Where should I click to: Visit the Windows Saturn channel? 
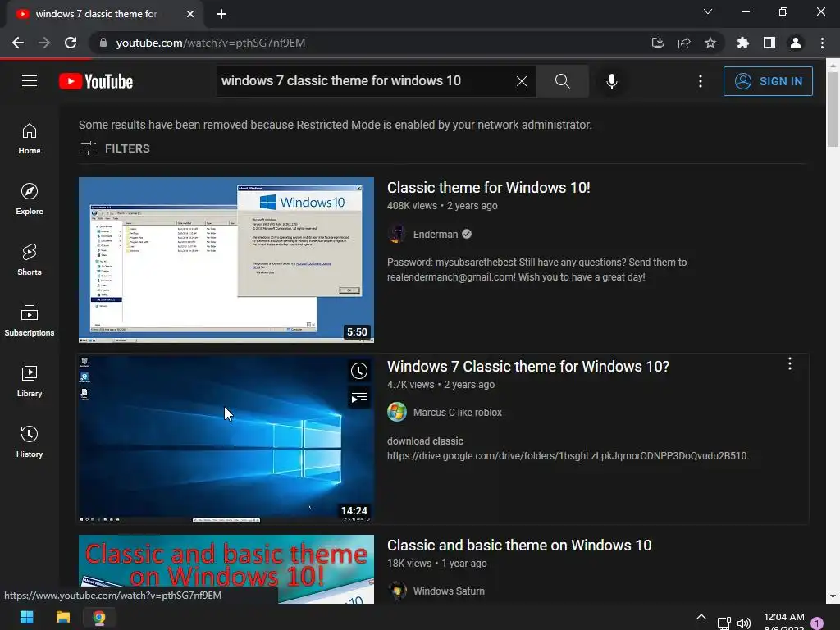point(449,591)
